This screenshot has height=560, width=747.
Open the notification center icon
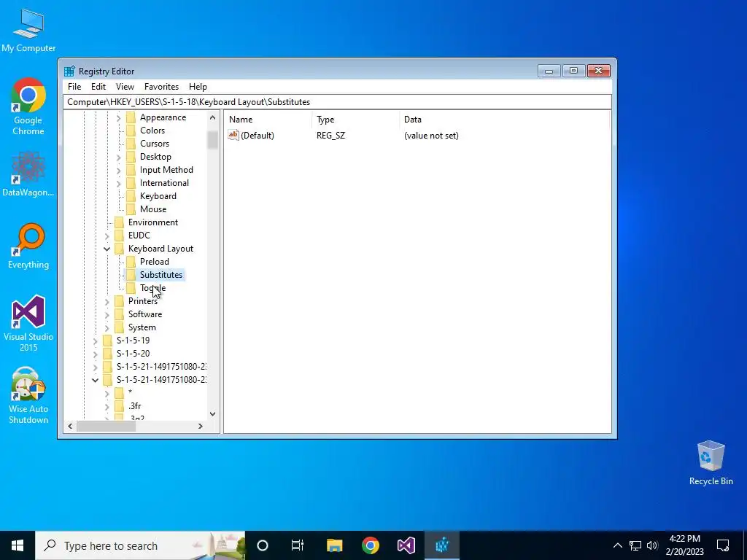pos(723,545)
